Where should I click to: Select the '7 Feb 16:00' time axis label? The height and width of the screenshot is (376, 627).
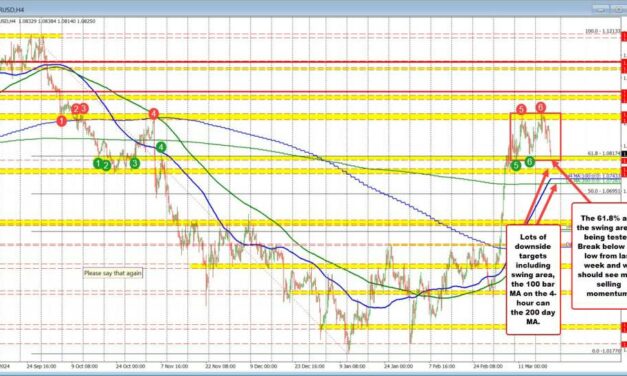tap(442, 366)
